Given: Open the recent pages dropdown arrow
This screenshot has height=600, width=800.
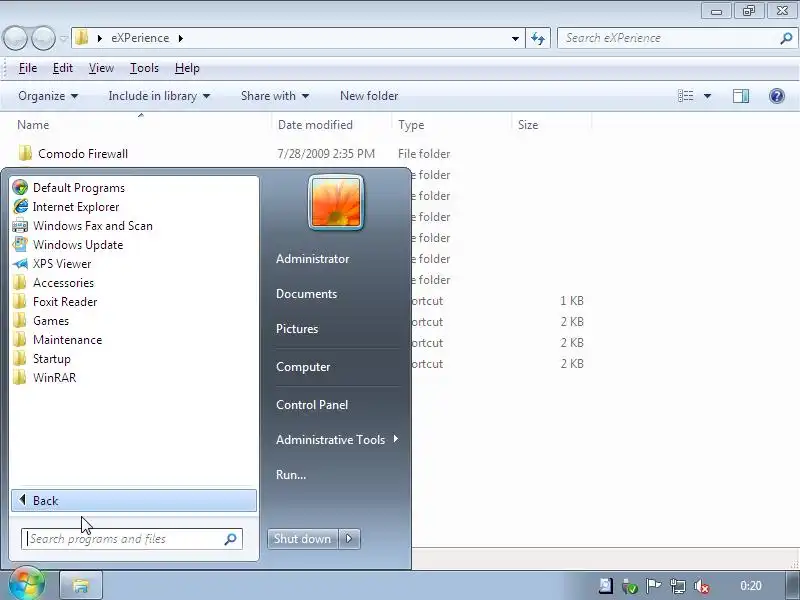Looking at the screenshot, I should 64,38.
